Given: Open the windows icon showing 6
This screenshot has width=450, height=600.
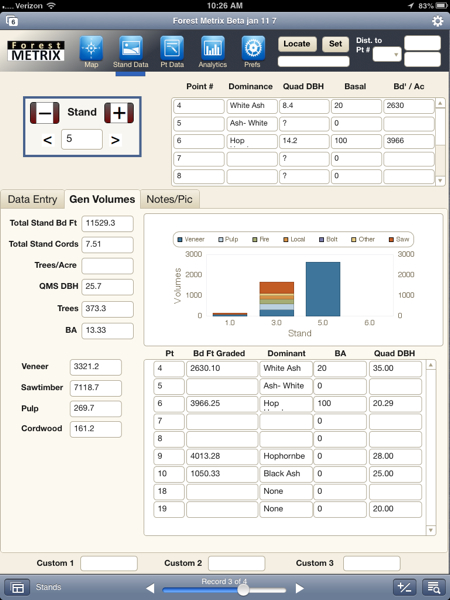Looking at the screenshot, I should (x=12, y=21).
